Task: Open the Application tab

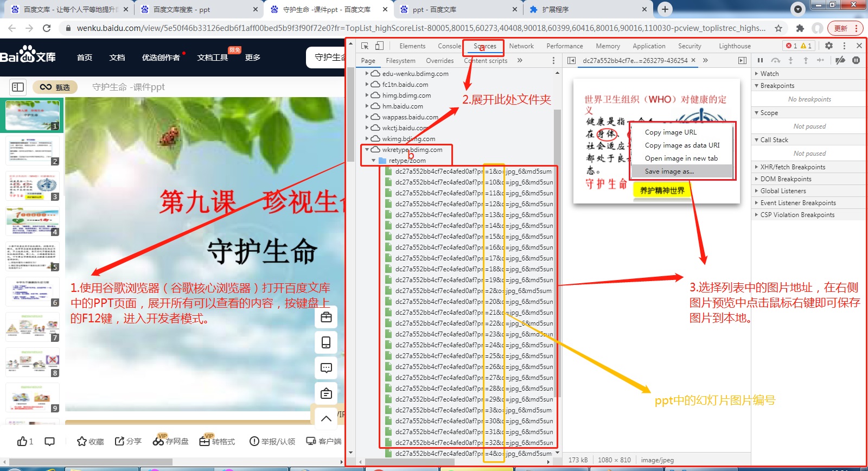Action: (649, 46)
